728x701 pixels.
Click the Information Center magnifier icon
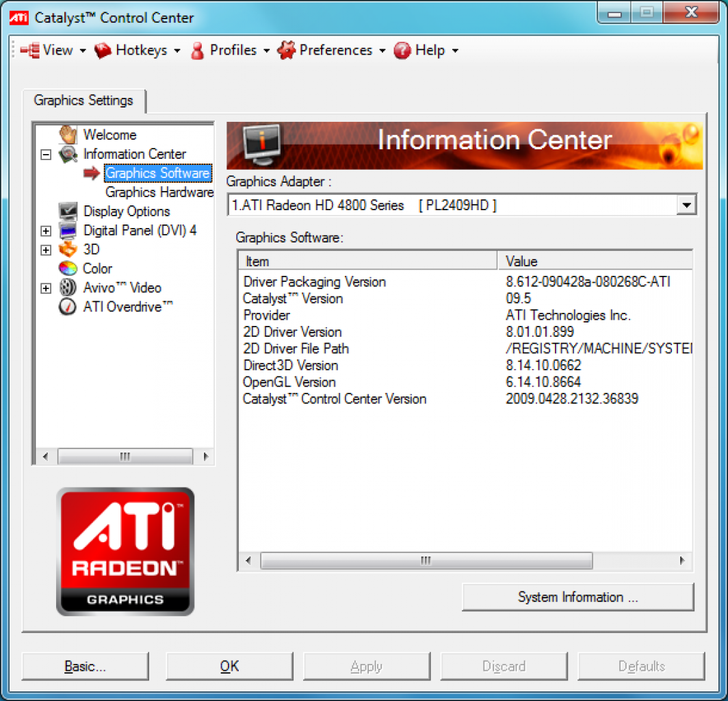[x=68, y=154]
